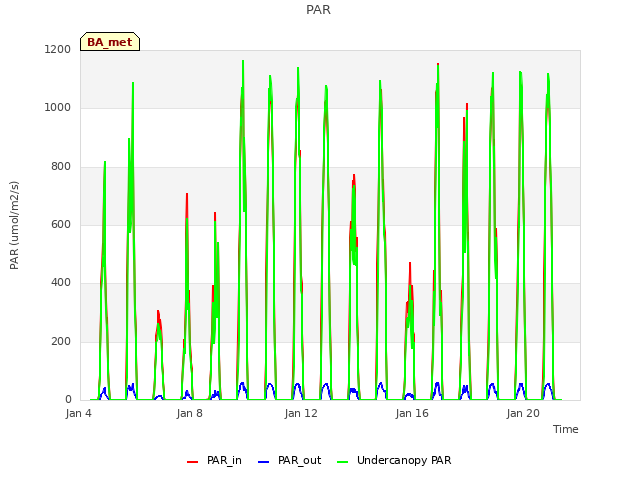The width and height of the screenshot is (640, 480).
Task: Click the Jan 4 x-axis tick label
Action: 79,413
